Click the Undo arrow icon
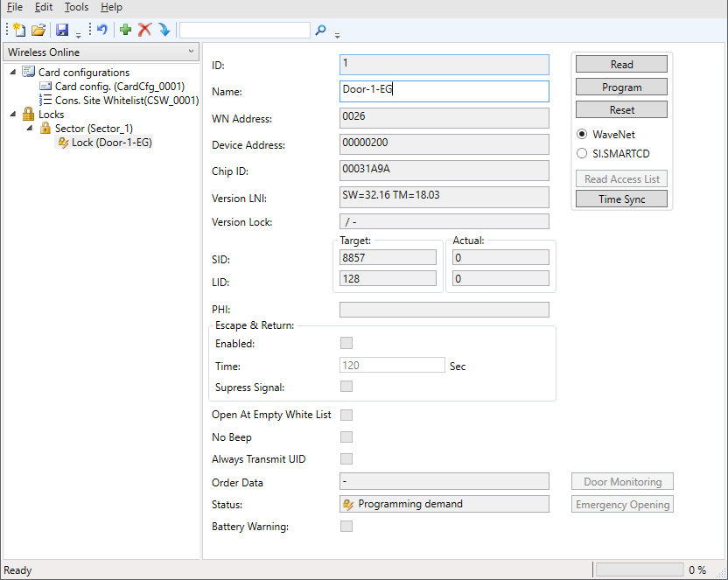Viewport: 728px width, 580px height. pos(102,31)
